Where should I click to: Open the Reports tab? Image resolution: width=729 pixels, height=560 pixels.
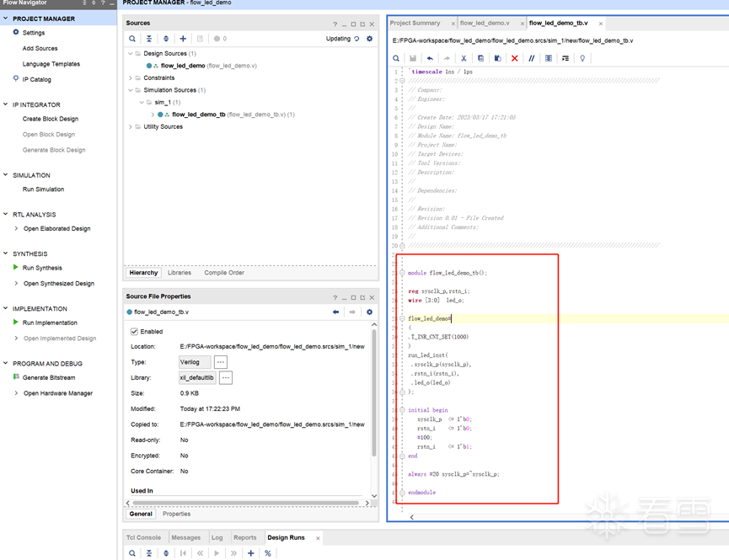point(245,538)
